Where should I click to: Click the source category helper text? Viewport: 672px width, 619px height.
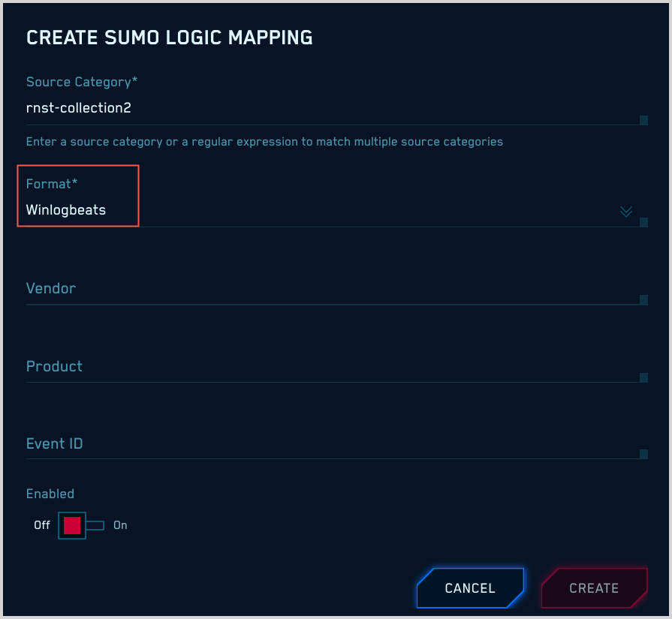264,142
